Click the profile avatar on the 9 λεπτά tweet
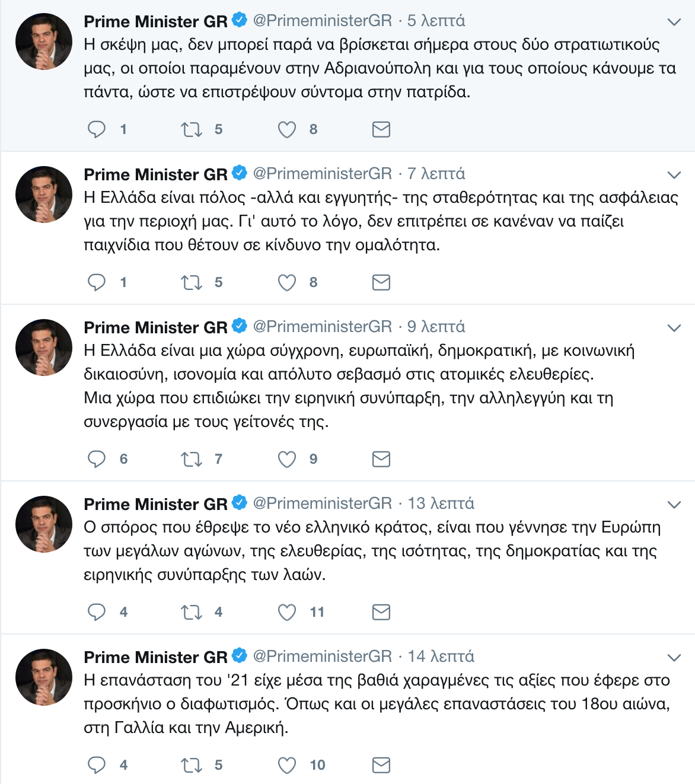 pyautogui.click(x=44, y=348)
